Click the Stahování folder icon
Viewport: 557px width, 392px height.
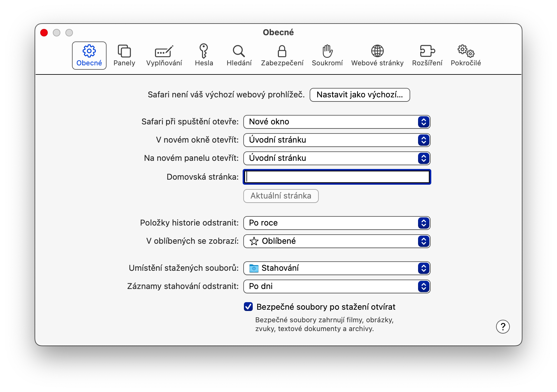254,268
